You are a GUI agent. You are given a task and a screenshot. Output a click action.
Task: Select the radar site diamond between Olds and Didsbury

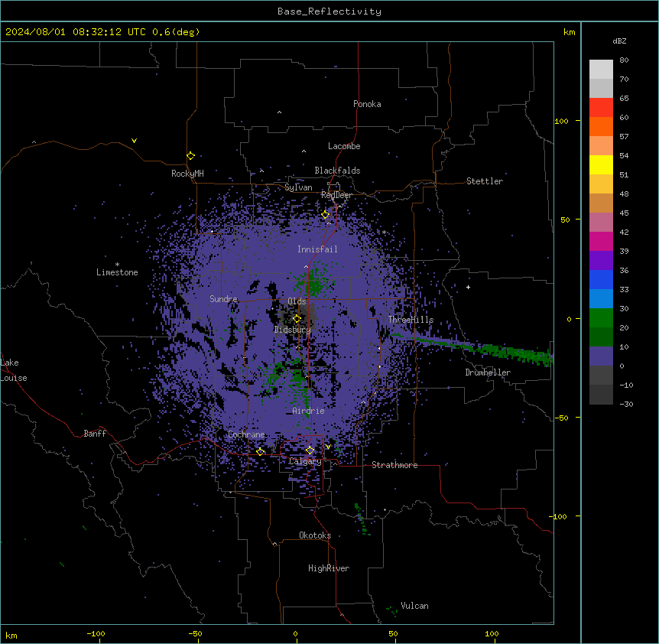tap(297, 319)
